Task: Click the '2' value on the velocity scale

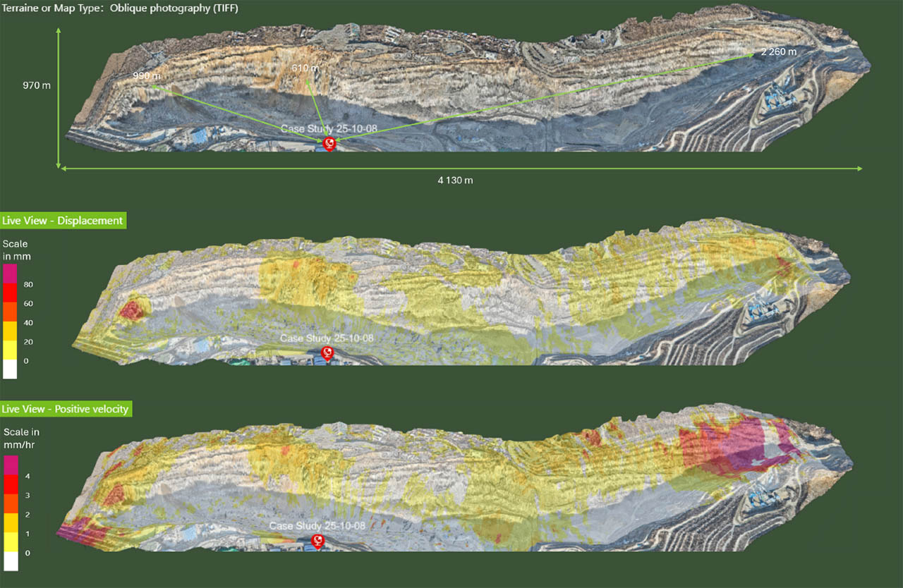Action: (x=28, y=515)
